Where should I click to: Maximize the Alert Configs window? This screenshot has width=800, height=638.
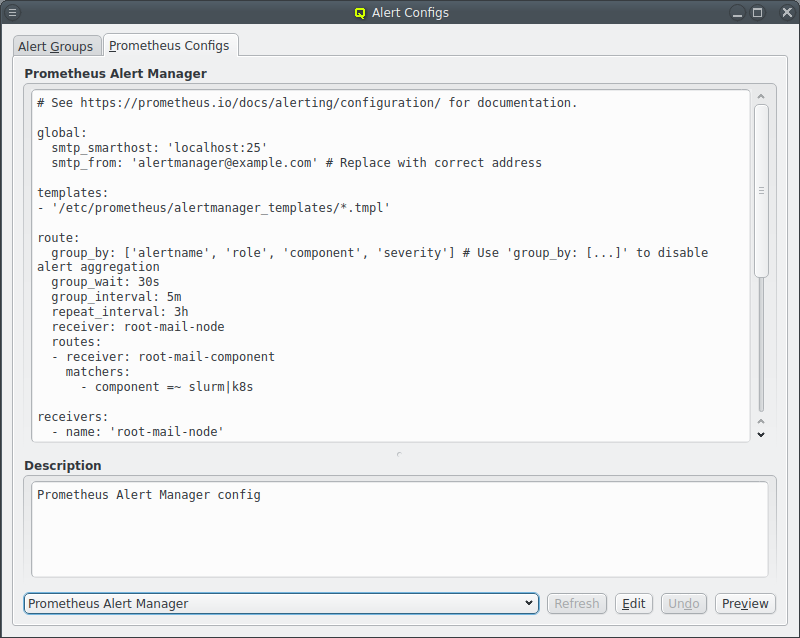[x=758, y=13]
